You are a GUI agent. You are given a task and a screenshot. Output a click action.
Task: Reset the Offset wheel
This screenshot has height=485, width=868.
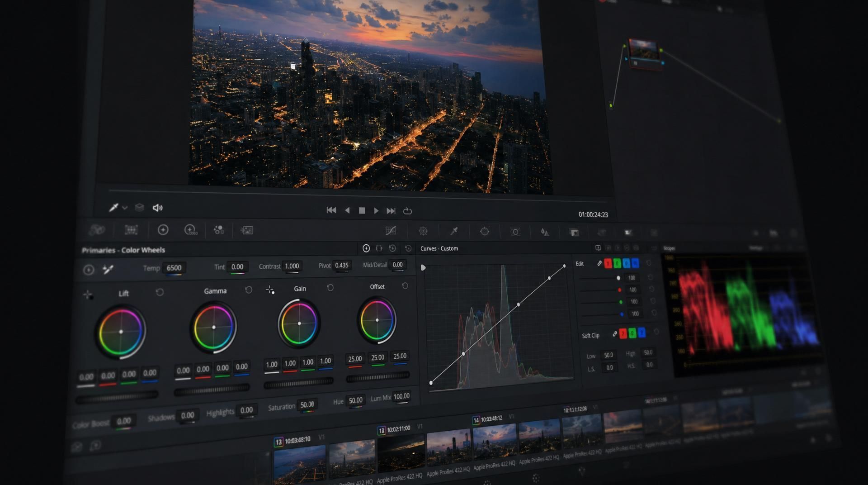click(405, 286)
